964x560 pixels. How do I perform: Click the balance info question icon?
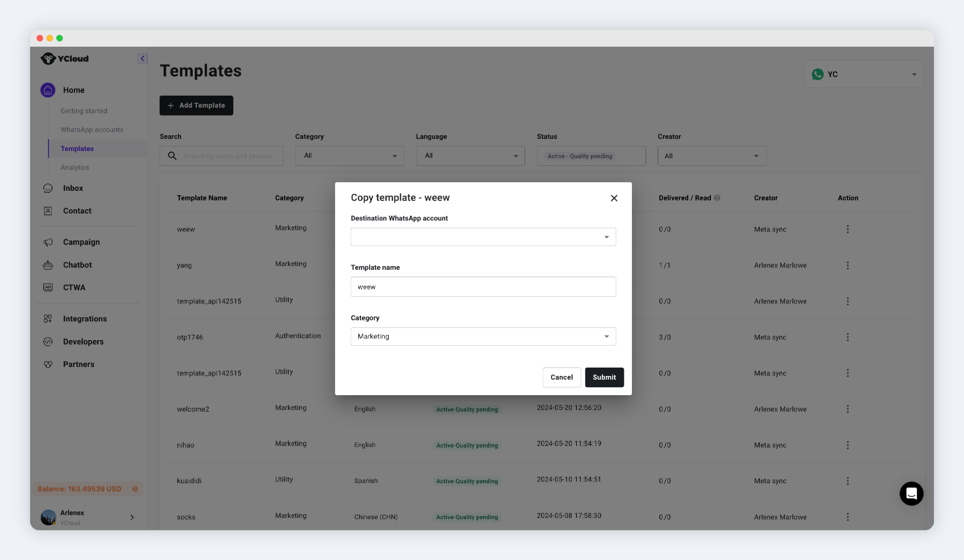(x=135, y=489)
